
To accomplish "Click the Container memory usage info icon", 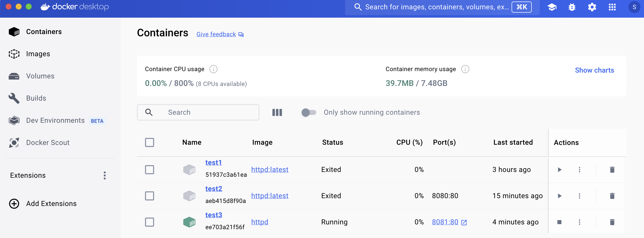I will click(465, 69).
